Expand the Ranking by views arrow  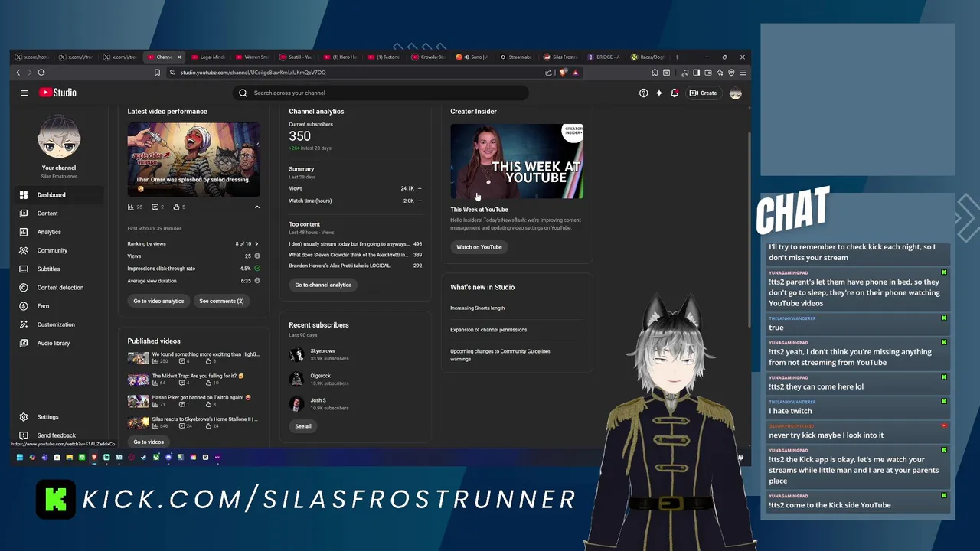pos(256,244)
